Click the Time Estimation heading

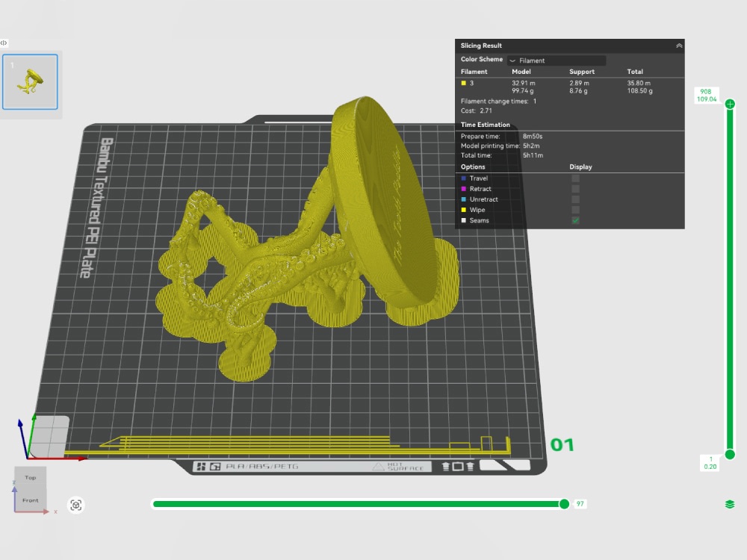tap(486, 125)
